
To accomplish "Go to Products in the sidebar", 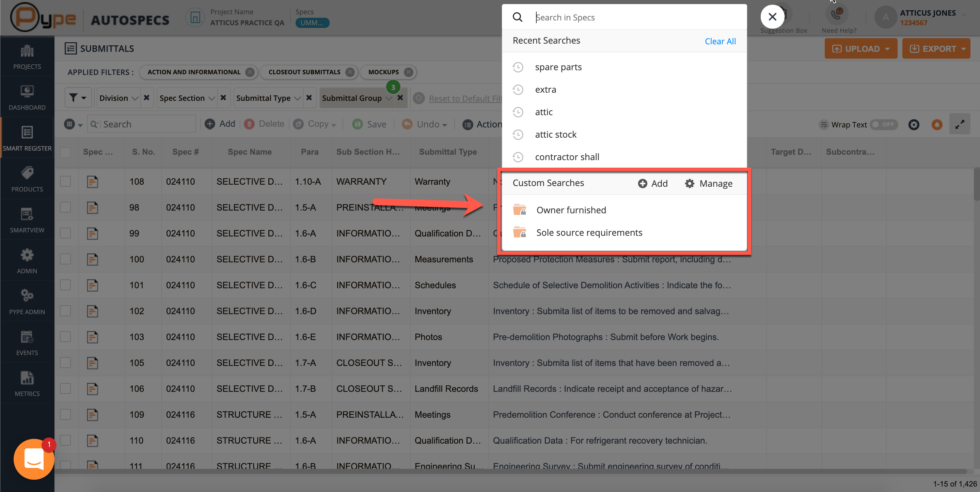I will 27,179.
